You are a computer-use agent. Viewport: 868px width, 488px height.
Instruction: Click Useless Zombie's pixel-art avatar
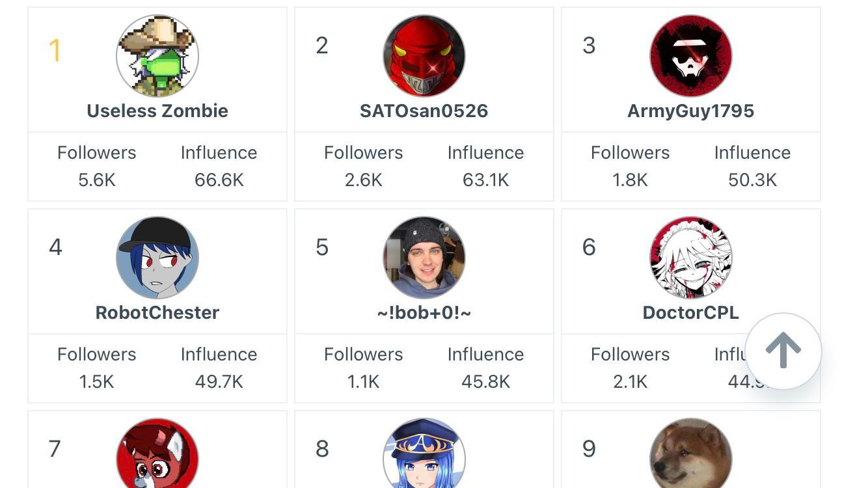157,56
